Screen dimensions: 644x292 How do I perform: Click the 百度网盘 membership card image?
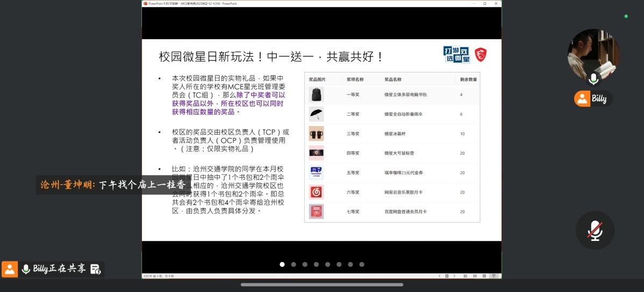(x=316, y=211)
